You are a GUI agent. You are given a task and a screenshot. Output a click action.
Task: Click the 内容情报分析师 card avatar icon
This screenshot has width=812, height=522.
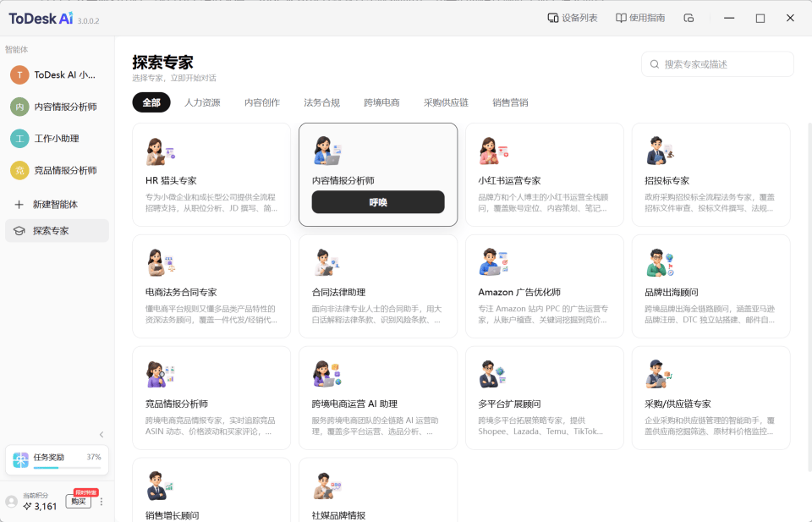tap(327, 151)
